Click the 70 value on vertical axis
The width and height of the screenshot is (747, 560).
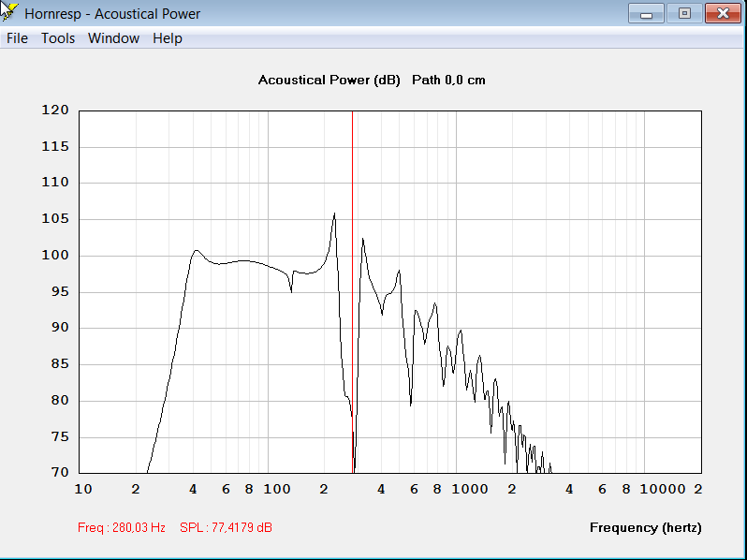coord(58,472)
